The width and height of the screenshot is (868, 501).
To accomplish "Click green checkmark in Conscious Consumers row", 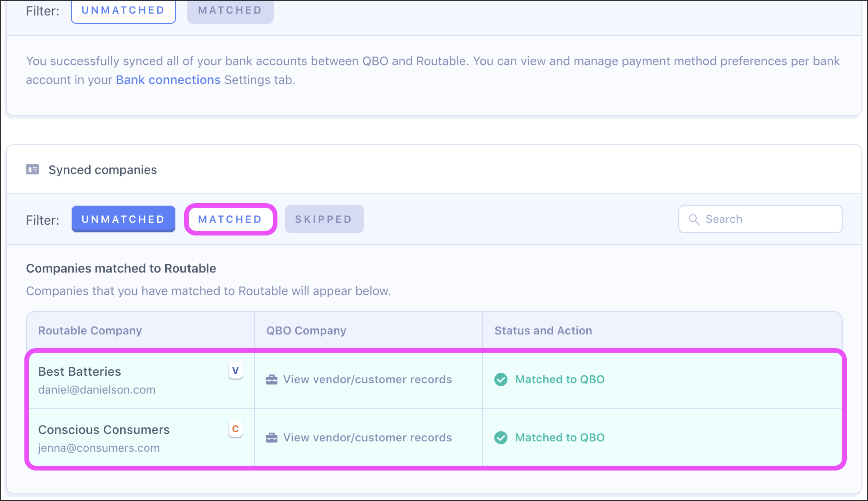I will 501,438.
